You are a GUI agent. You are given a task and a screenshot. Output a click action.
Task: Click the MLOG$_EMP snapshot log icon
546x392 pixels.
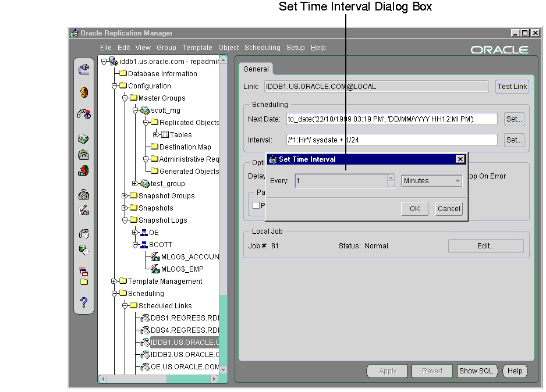[155, 269]
